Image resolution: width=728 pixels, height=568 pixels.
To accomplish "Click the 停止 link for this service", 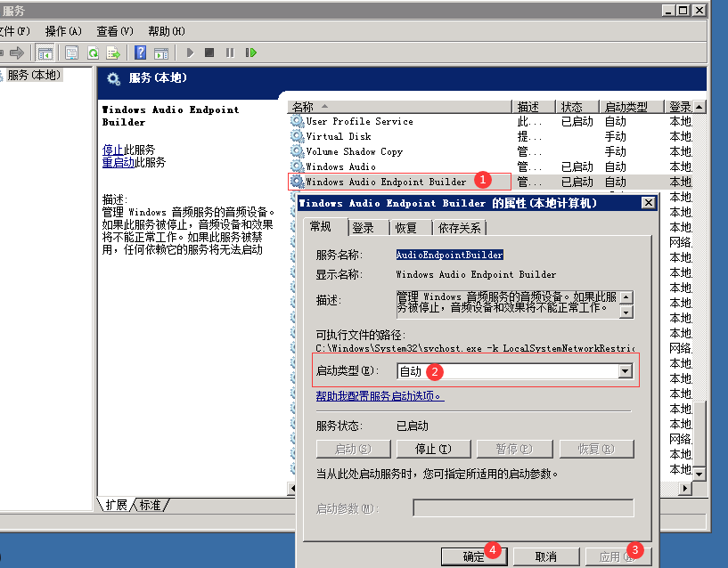I will [113, 150].
